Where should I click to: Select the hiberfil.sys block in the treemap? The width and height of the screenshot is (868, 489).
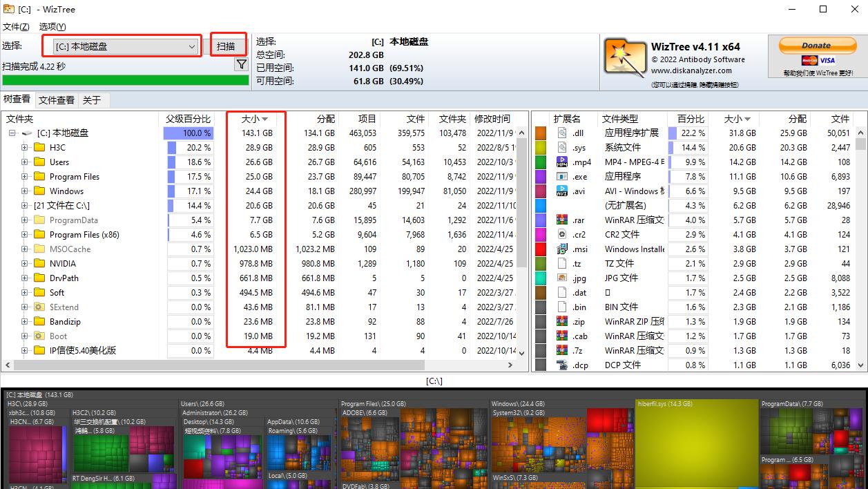pos(697,442)
